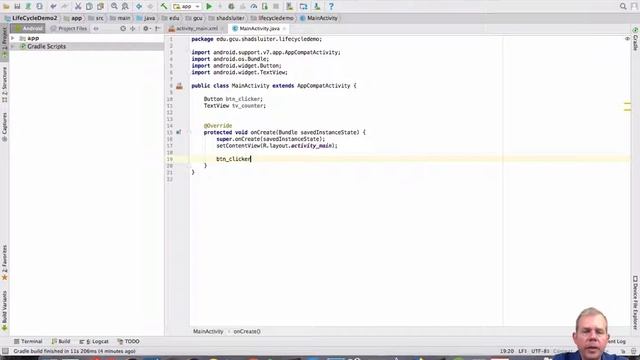
Task: Click the collapse all icon in Project panel
Action: pyautogui.click(x=133, y=29)
